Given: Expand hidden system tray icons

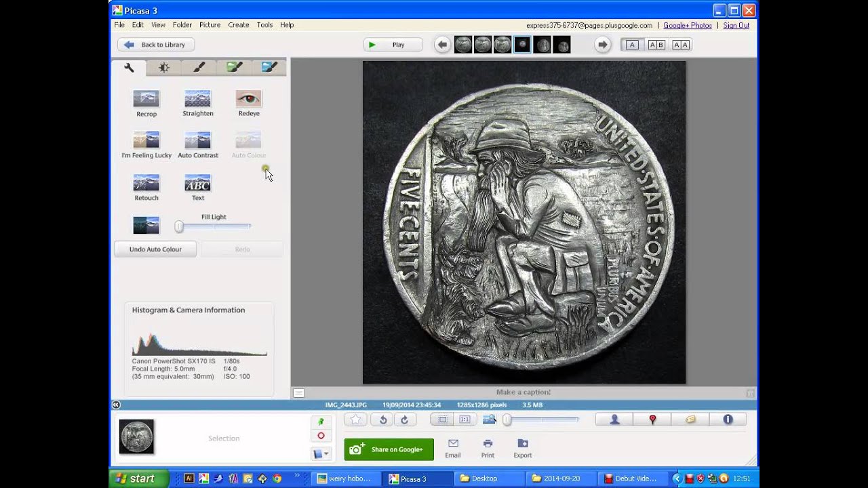Looking at the screenshot, I should 677,479.
